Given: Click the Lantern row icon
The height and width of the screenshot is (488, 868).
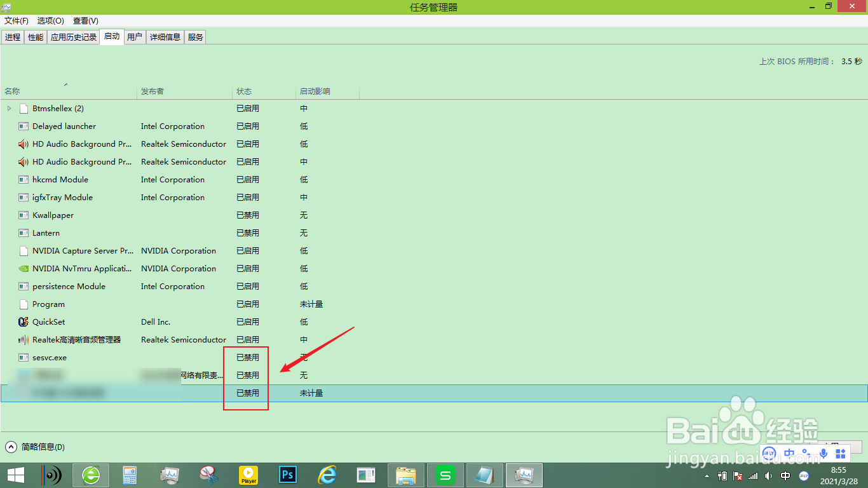Looking at the screenshot, I should coord(24,233).
